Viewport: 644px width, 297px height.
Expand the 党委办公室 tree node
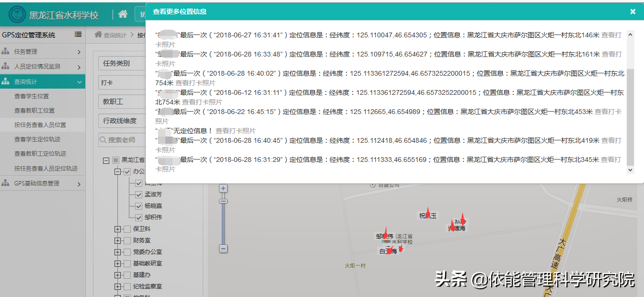click(117, 252)
